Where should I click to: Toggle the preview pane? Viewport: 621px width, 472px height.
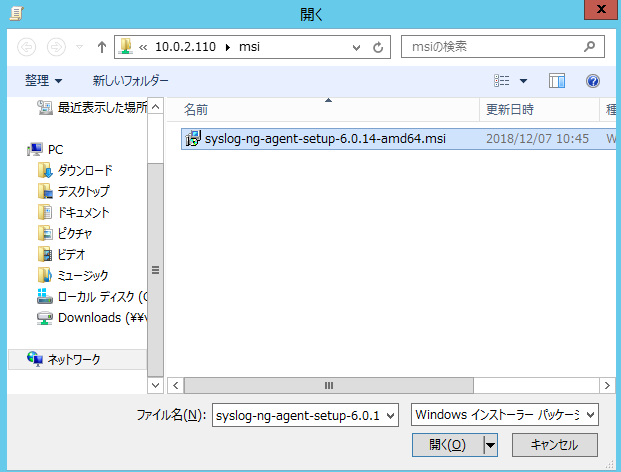point(557,81)
